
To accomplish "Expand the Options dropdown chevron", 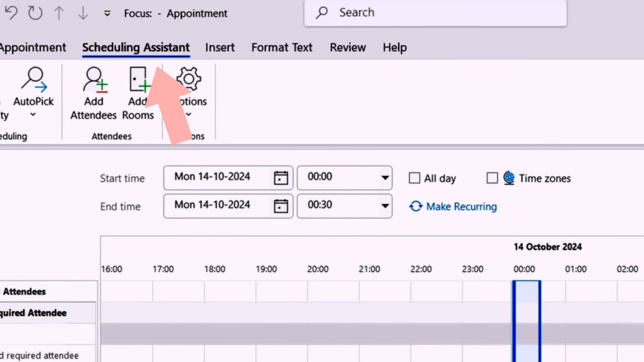I will pos(189,114).
